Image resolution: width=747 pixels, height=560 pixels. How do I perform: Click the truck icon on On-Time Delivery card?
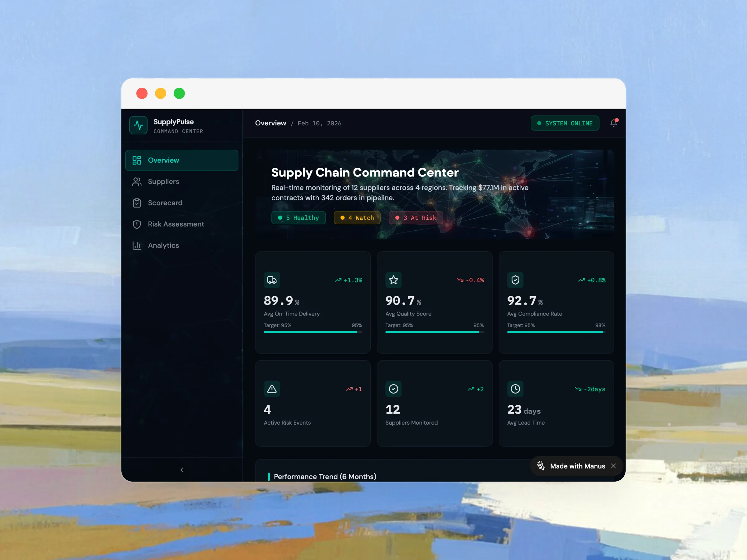tap(272, 280)
